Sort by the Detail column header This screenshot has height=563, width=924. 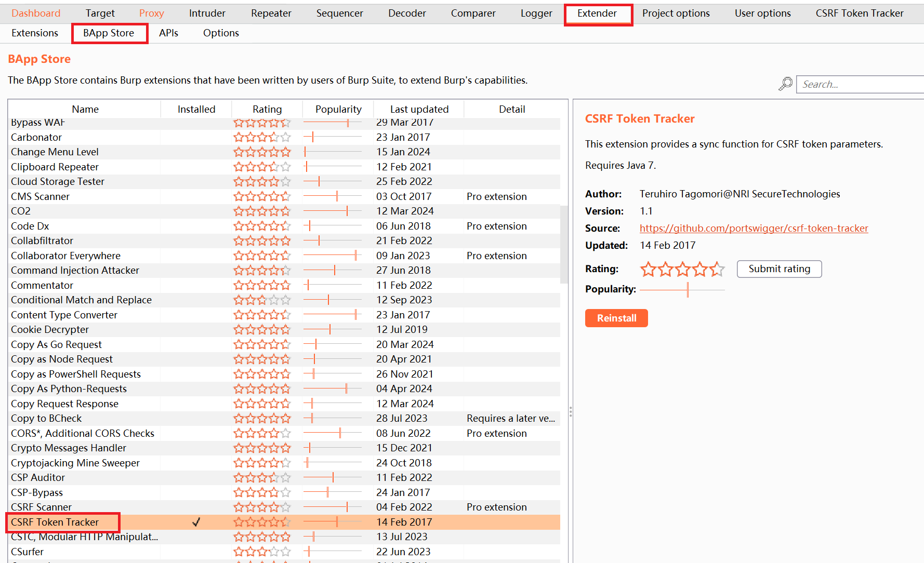pyautogui.click(x=512, y=109)
